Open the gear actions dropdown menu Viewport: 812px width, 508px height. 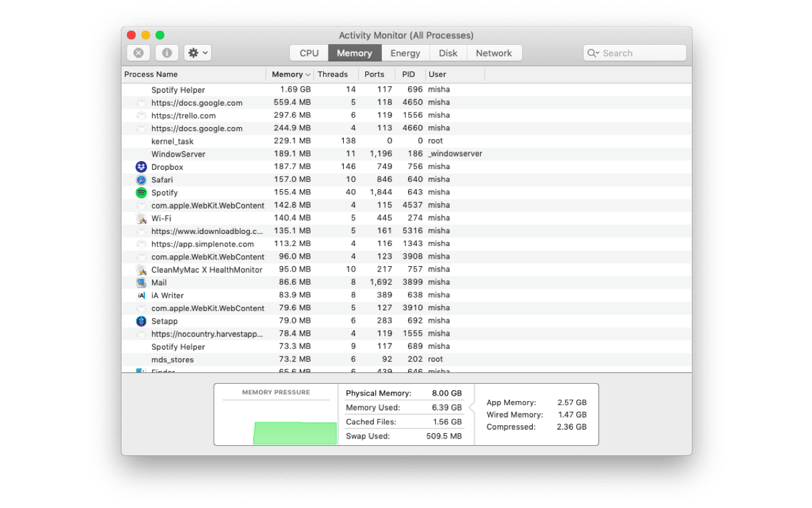click(x=198, y=53)
